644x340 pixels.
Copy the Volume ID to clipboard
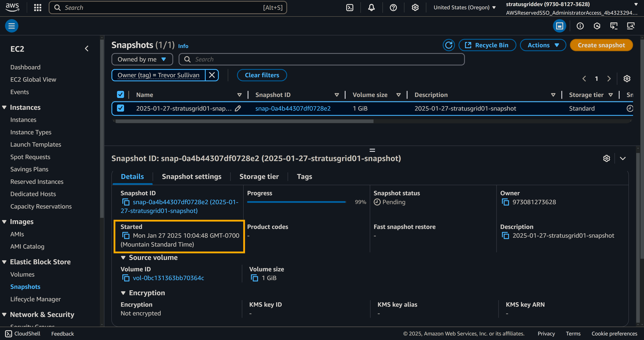click(126, 278)
